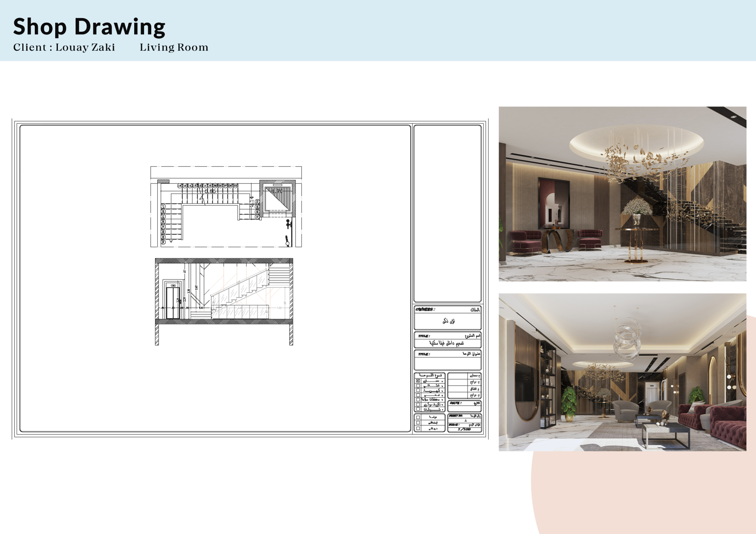Click the SCALE value 1/100 in the title block
Screen dimensions: 756x534
tap(465, 429)
